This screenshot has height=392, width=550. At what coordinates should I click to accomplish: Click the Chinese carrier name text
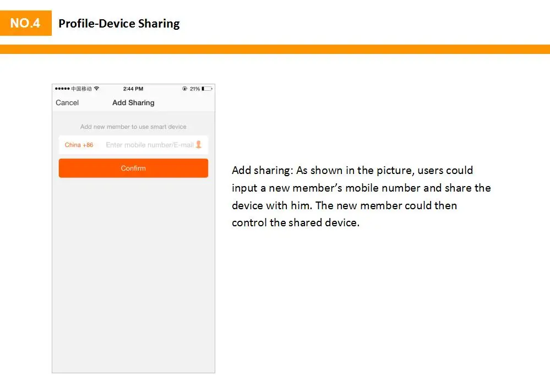pyautogui.click(x=81, y=89)
